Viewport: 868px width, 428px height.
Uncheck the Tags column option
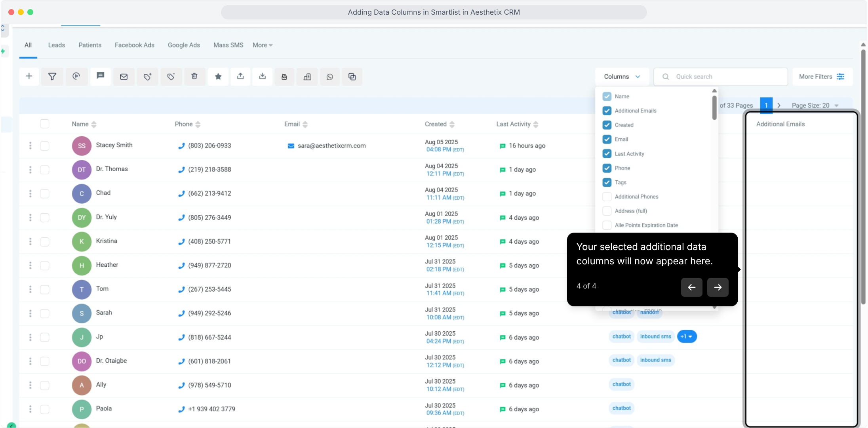point(607,182)
